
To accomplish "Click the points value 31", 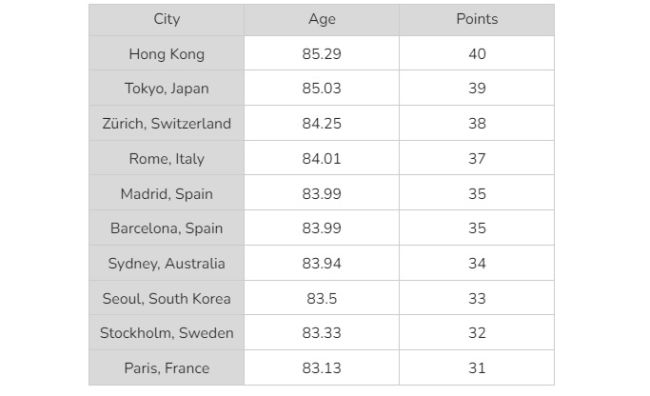I will 477,368.
